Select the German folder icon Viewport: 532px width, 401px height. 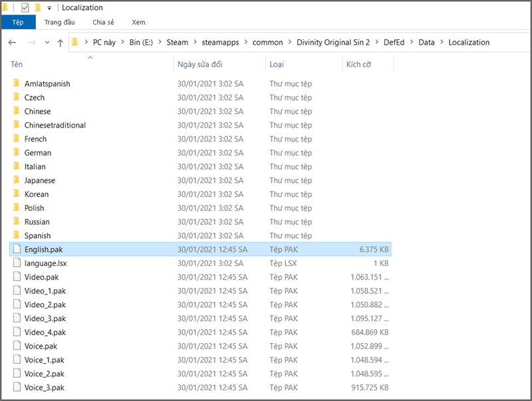tap(16, 152)
